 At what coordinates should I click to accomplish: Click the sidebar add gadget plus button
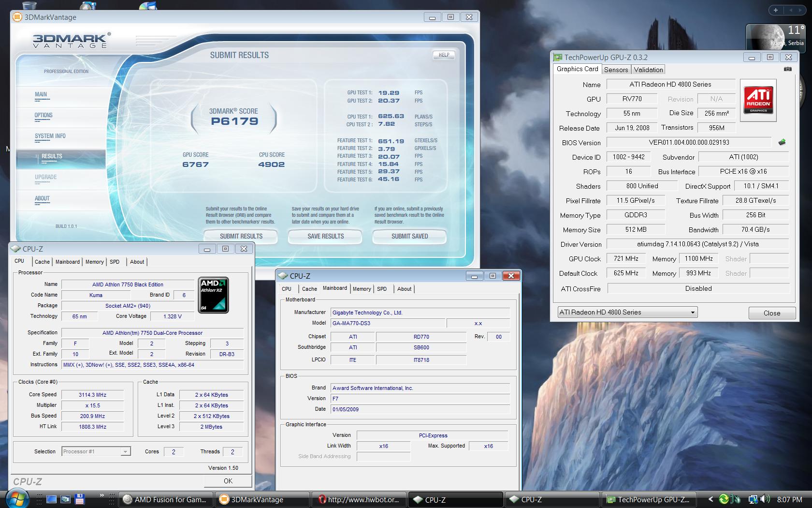pos(775,10)
